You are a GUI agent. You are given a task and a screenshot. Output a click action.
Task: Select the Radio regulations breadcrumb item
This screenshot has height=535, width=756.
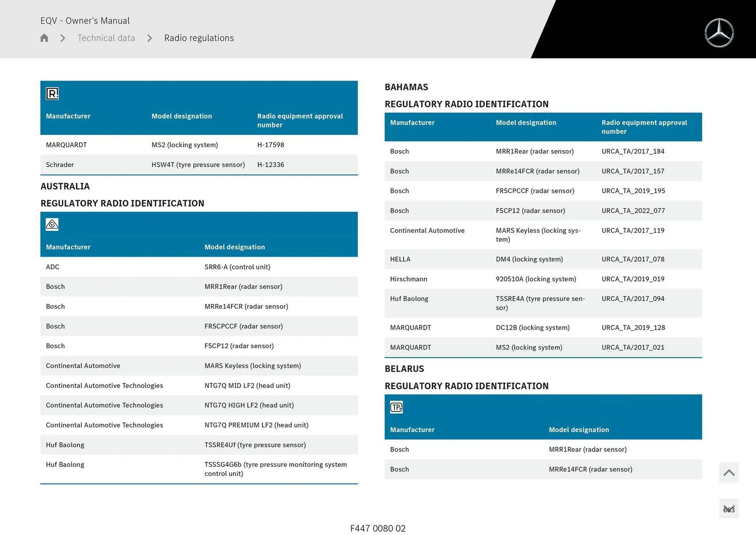199,38
